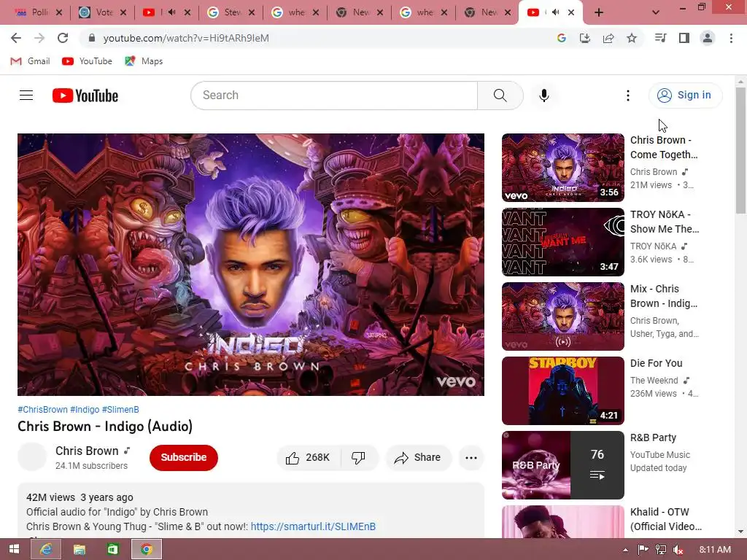The image size is (747, 560).
Task: Click the #Indigo hashtag
Action: pos(85,410)
